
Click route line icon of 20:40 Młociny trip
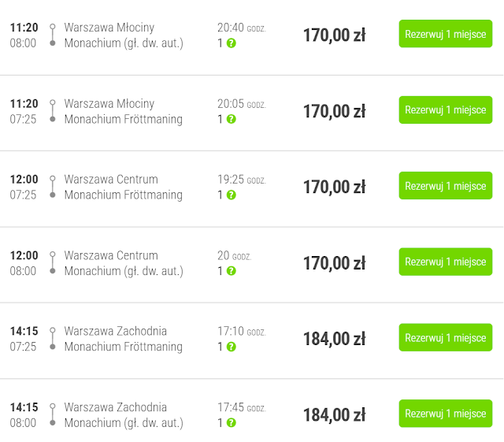pyautogui.click(x=52, y=35)
